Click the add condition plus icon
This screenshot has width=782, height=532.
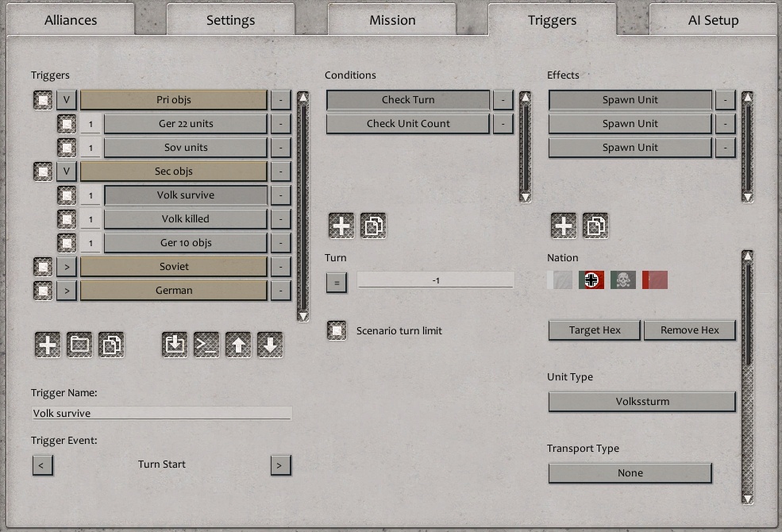click(341, 225)
